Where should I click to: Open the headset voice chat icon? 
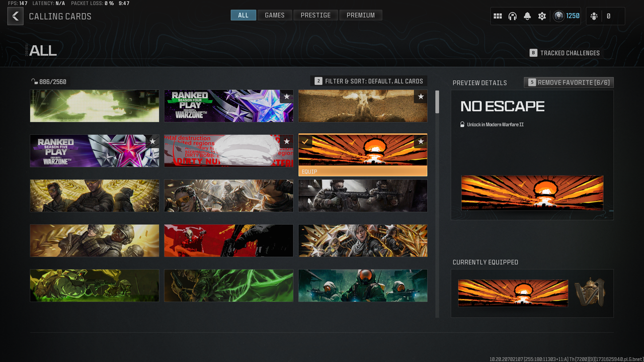tap(512, 16)
